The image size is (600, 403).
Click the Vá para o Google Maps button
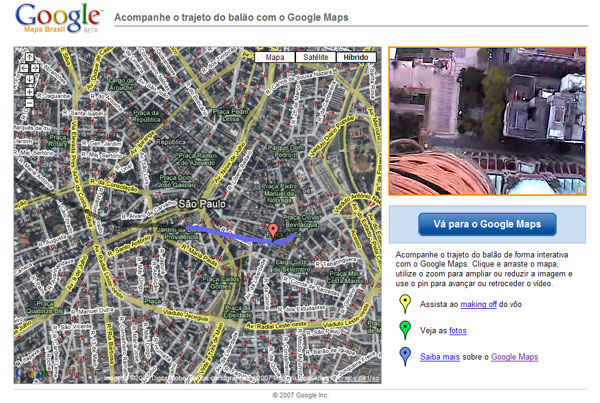pos(487,224)
